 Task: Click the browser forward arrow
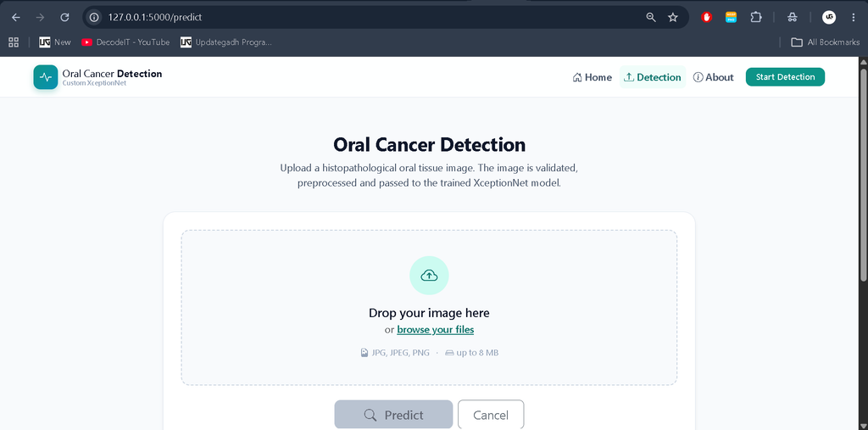40,17
